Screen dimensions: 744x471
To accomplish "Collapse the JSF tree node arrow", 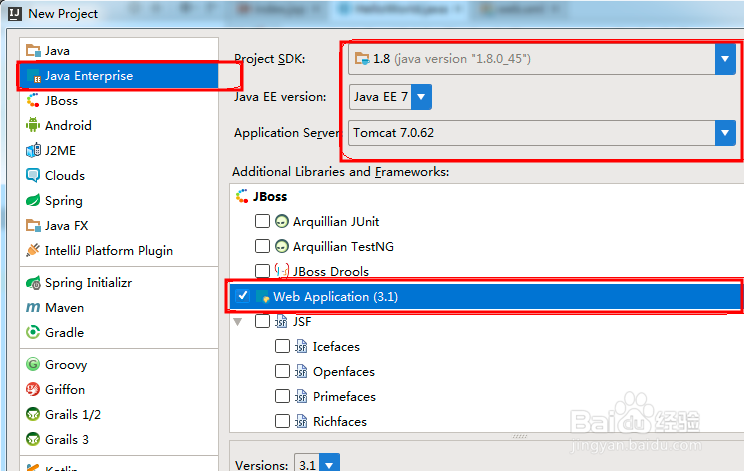I will [x=238, y=322].
